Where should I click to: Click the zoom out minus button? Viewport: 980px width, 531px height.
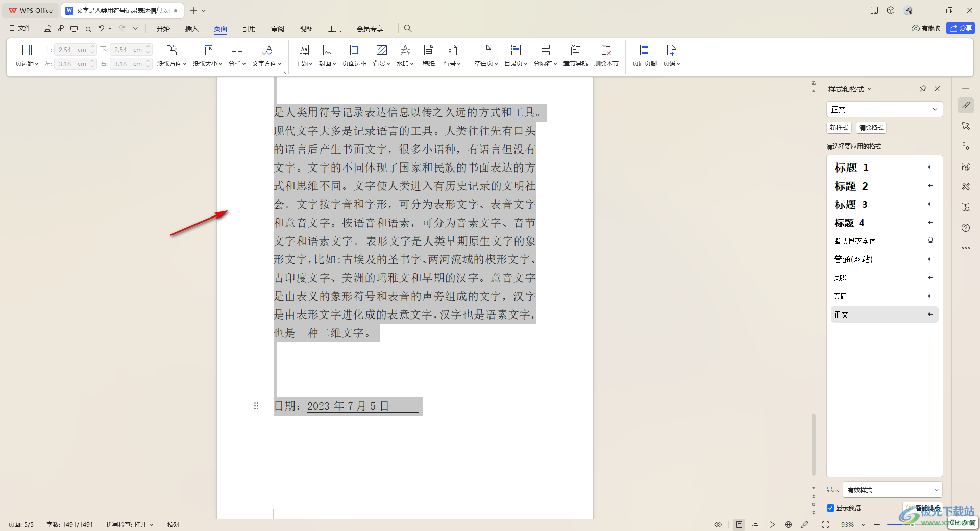click(877, 524)
